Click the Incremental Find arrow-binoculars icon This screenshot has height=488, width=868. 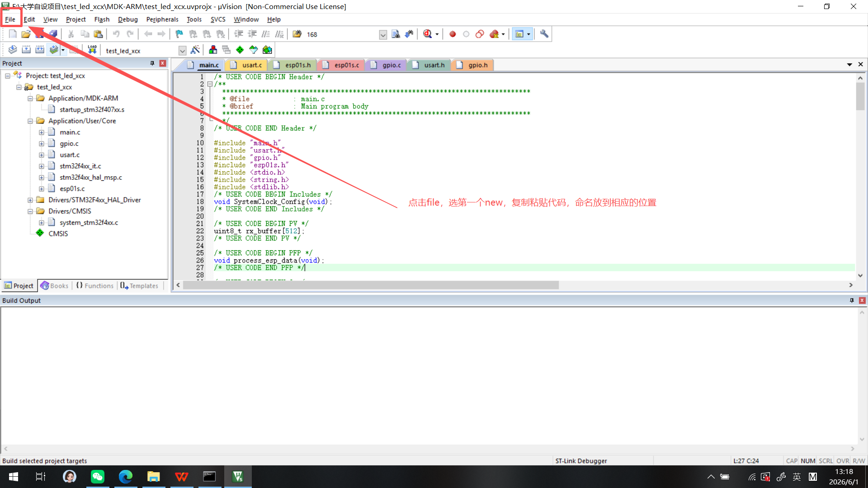coord(409,34)
